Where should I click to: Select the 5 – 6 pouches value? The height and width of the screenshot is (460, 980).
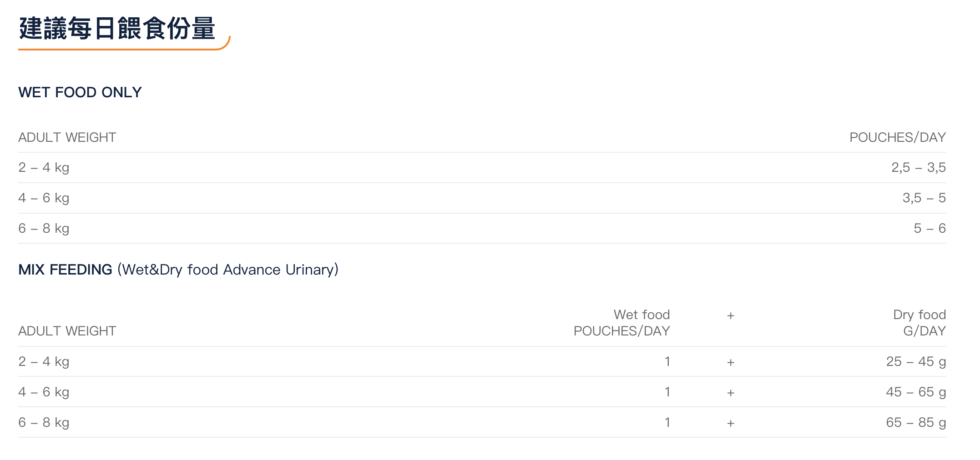coord(929,228)
